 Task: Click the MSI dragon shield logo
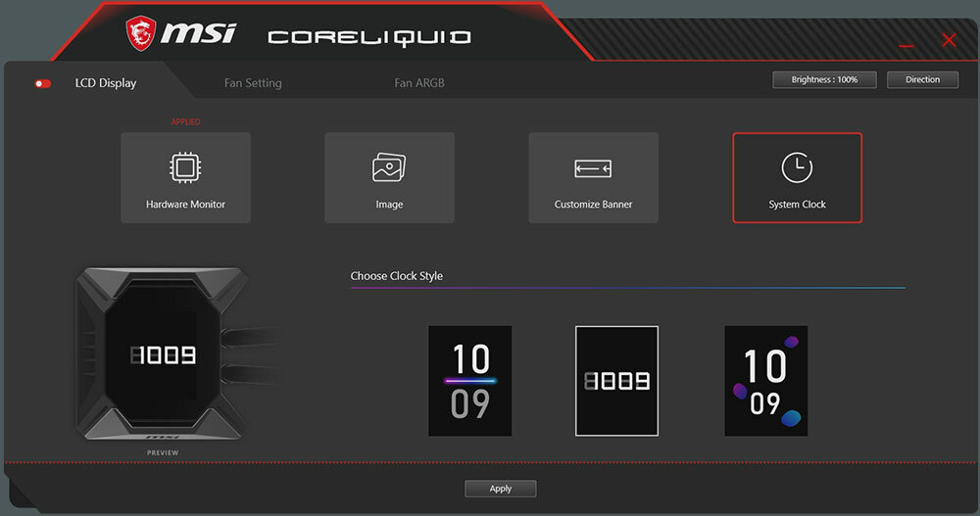click(140, 33)
